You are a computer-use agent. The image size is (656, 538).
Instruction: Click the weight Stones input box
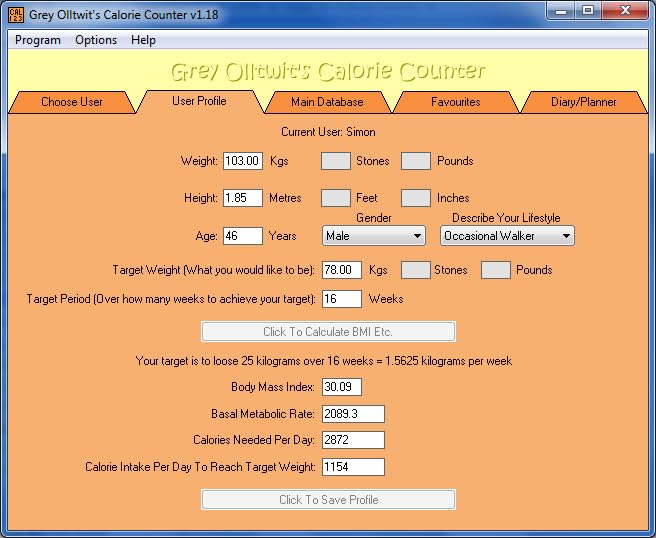pos(336,161)
